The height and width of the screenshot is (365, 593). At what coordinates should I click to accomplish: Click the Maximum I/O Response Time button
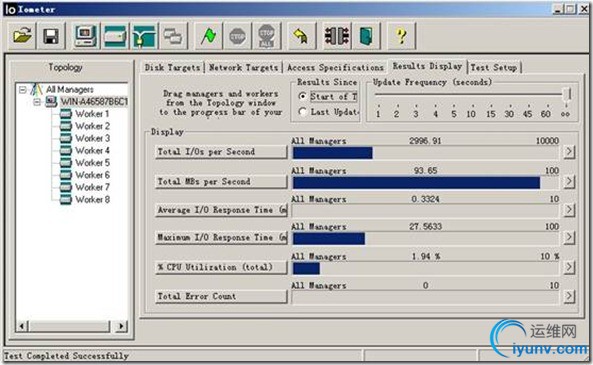(221, 238)
